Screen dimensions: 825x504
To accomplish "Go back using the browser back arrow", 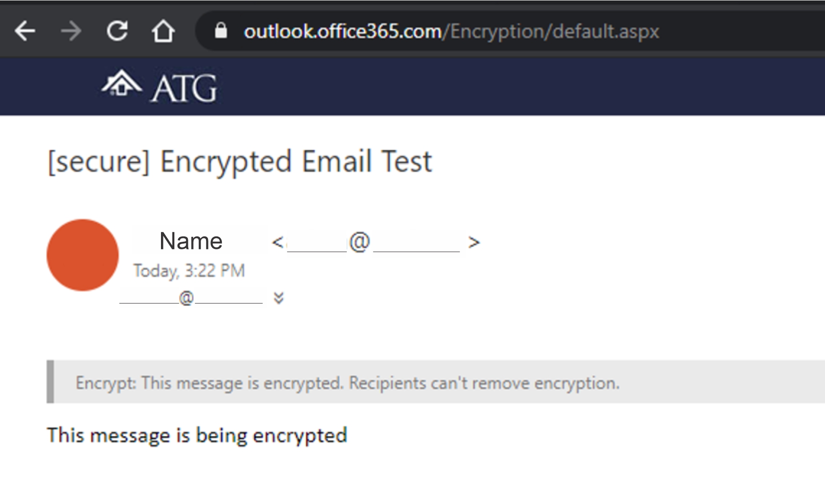I will [25, 32].
